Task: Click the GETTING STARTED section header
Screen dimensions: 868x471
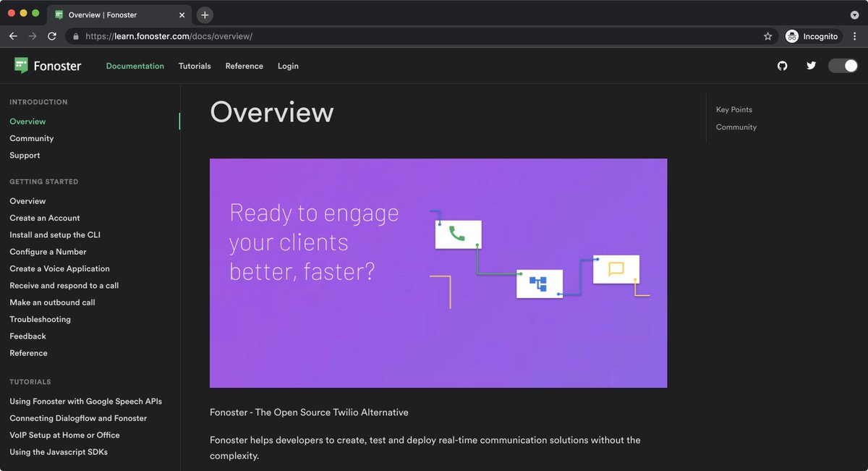Action: [43, 182]
